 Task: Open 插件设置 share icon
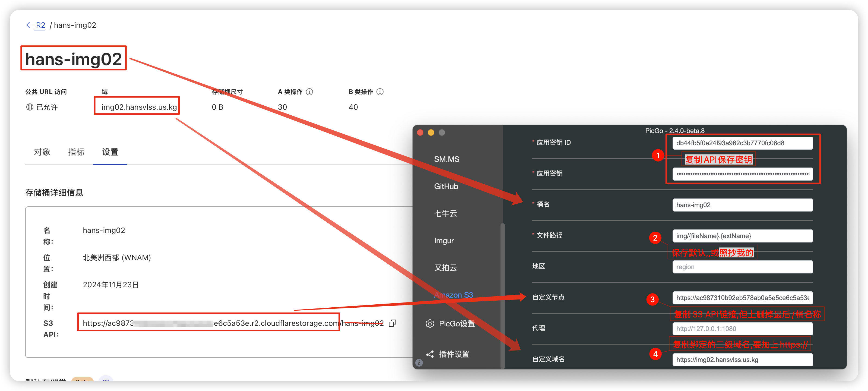pyautogui.click(x=430, y=354)
